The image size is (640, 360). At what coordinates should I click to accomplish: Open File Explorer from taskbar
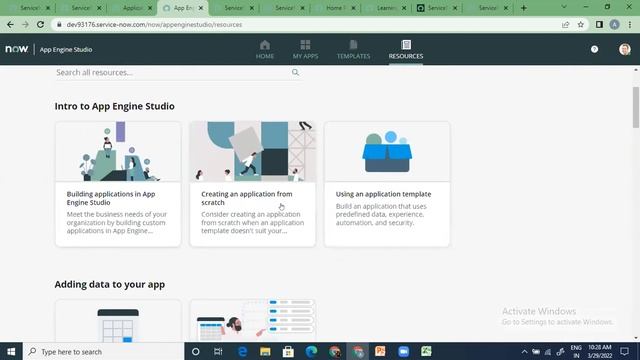pos(265,351)
